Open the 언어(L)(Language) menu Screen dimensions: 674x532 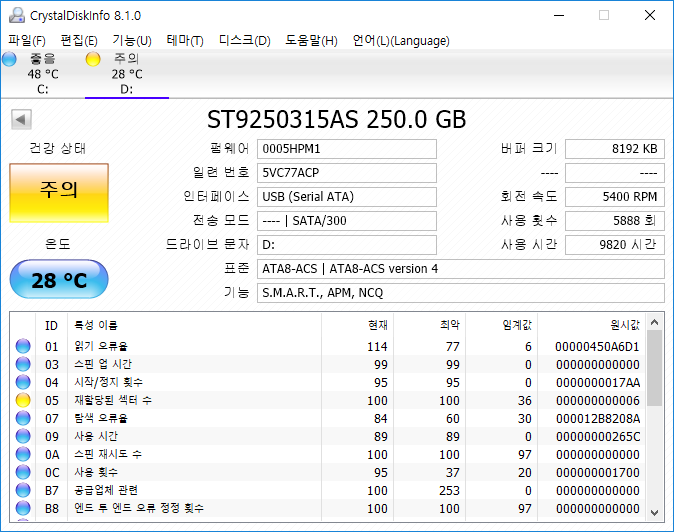point(401,41)
